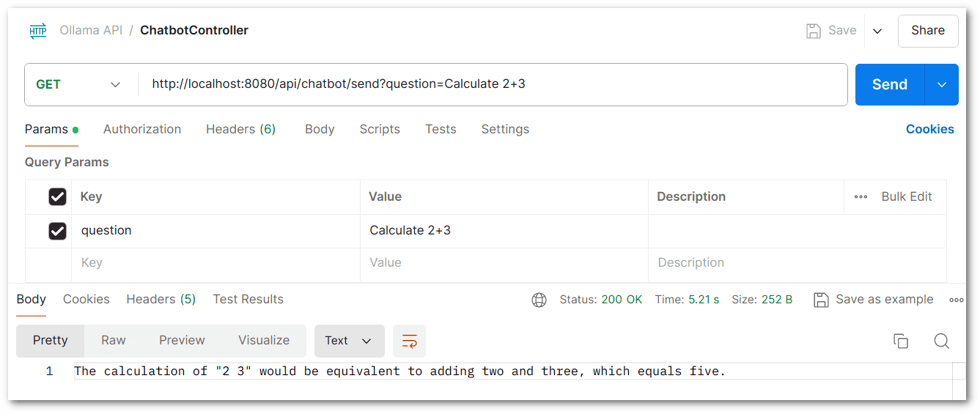Open the Text format dropdown
980x414 pixels.
[x=350, y=341]
